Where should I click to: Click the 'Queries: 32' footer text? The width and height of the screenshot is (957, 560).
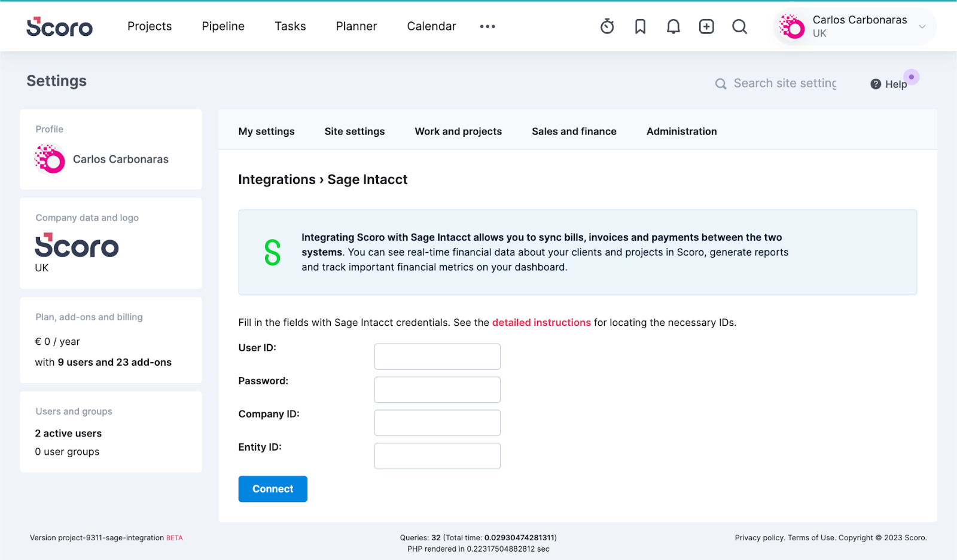(420, 538)
